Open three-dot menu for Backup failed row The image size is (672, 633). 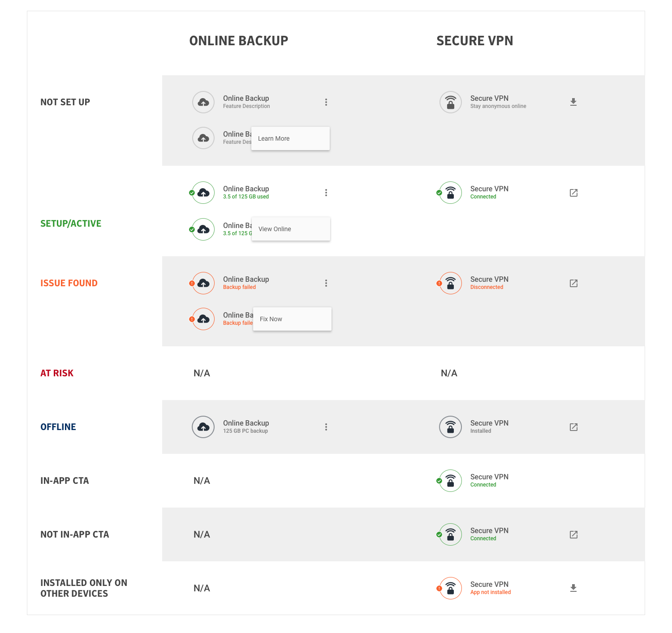click(x=326, y=283)
